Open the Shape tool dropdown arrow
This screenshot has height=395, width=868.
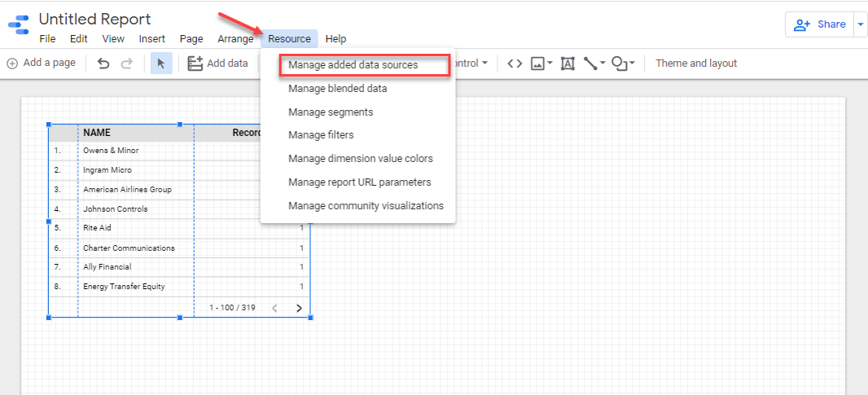tap(632, 64)
